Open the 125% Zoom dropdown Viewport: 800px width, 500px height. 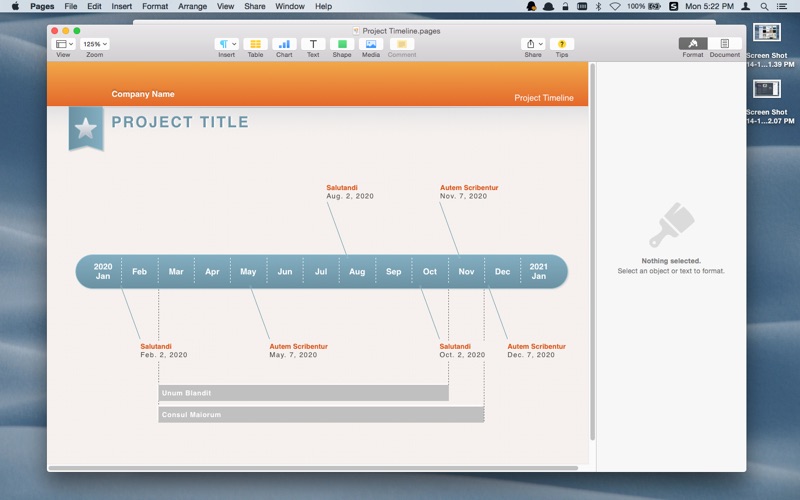95,44
